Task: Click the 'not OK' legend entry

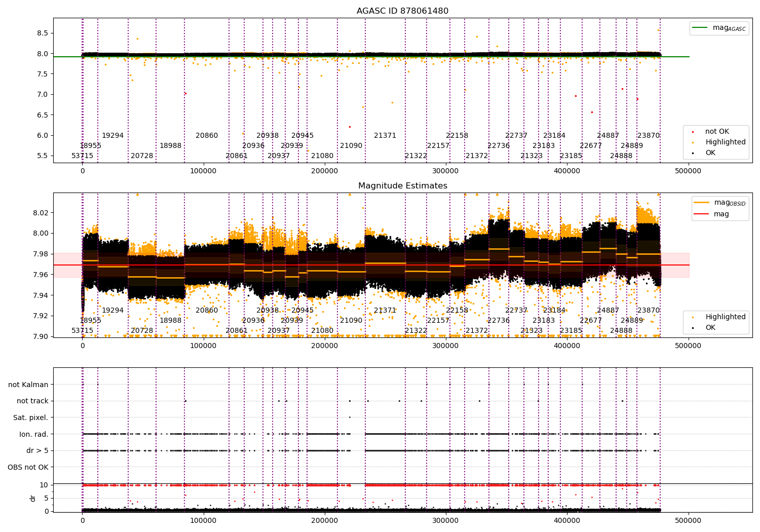Action: coord(717,132)
